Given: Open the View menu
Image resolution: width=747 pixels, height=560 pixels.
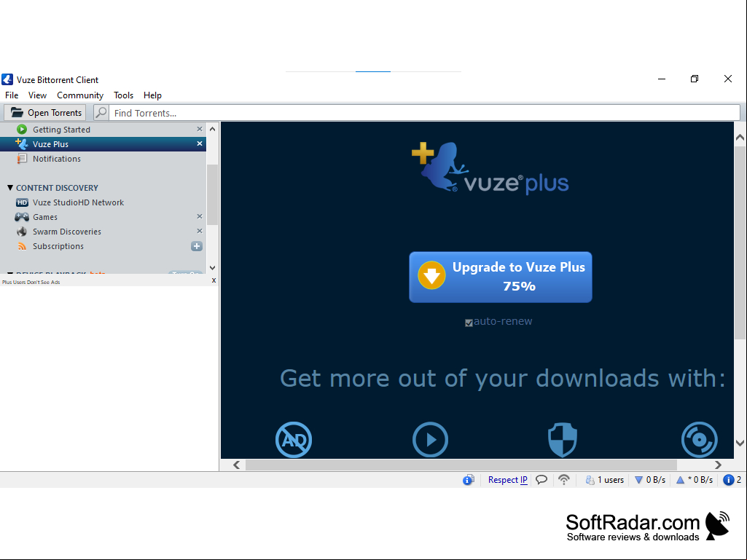Looking at the screenshot, I should coord(37,95).
